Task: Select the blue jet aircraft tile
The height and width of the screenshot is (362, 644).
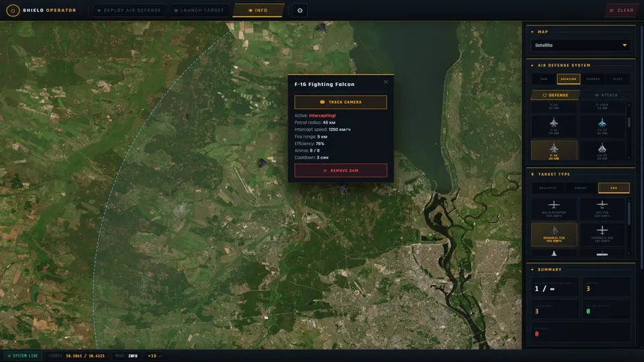Action: click(x=602, y=126)
